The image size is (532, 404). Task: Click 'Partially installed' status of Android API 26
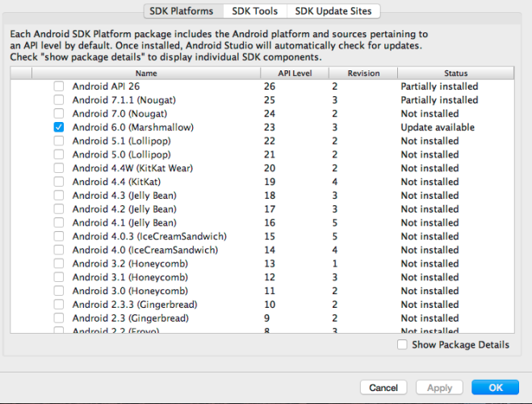(439, 86)
